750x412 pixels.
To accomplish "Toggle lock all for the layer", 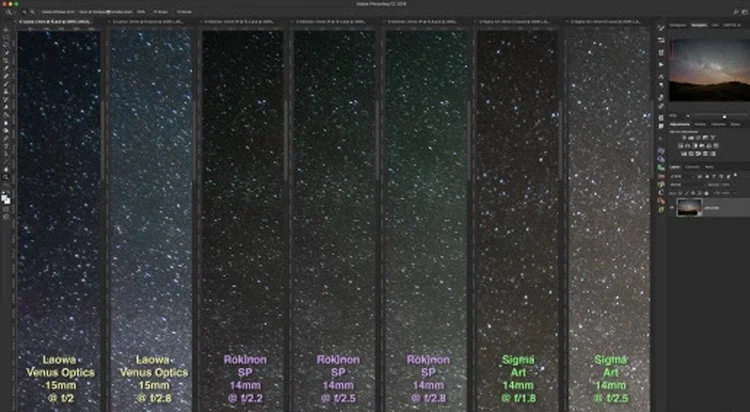I will (x=706, y=193).
